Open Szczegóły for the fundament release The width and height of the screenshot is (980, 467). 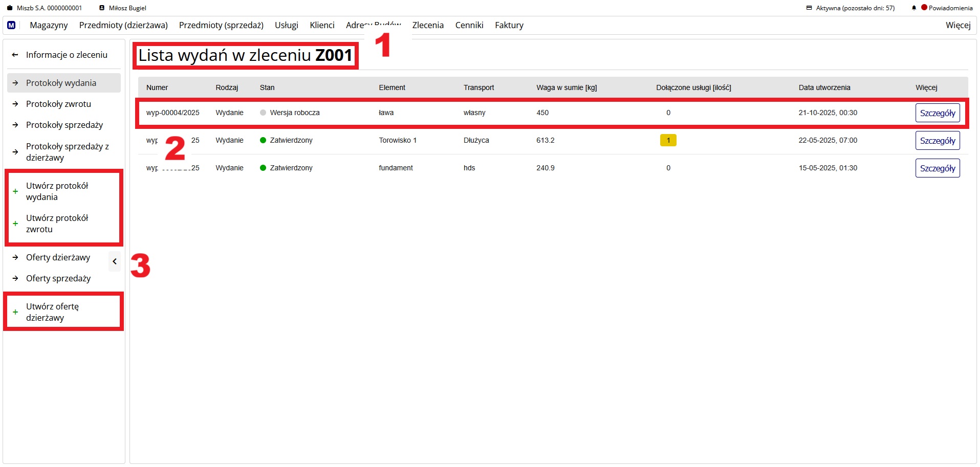(937, 168)
